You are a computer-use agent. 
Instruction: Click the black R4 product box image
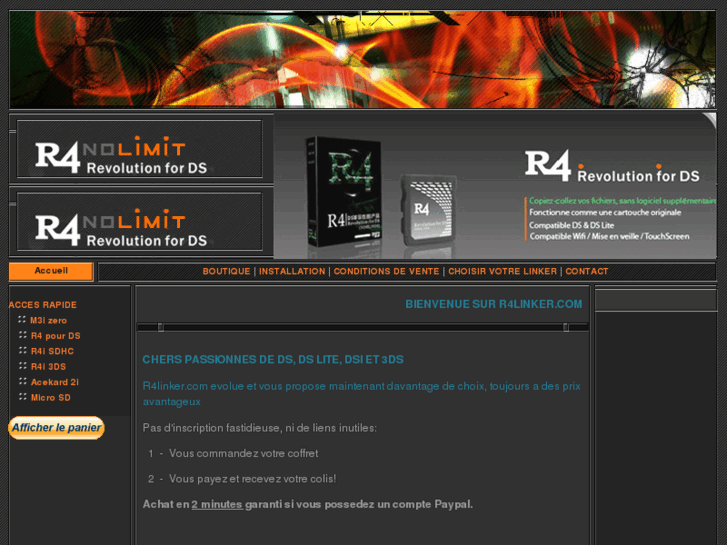coord(344,192)
